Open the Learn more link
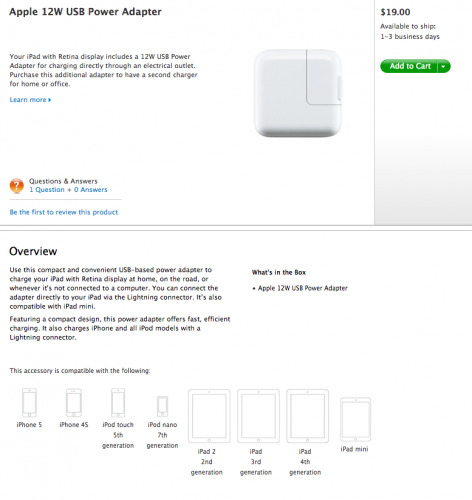 point(30,100)
